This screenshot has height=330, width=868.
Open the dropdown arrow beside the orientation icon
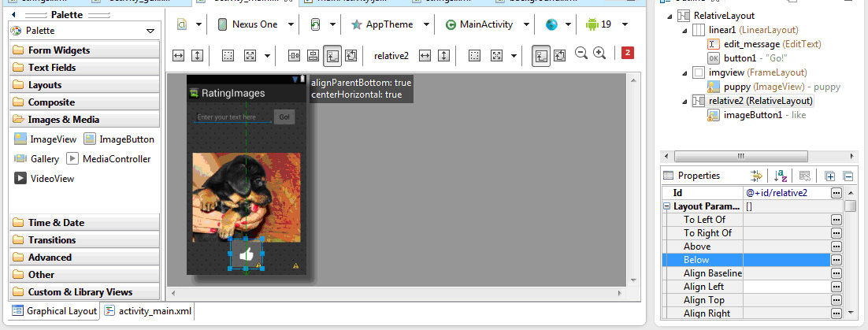[x=332, y=24]
